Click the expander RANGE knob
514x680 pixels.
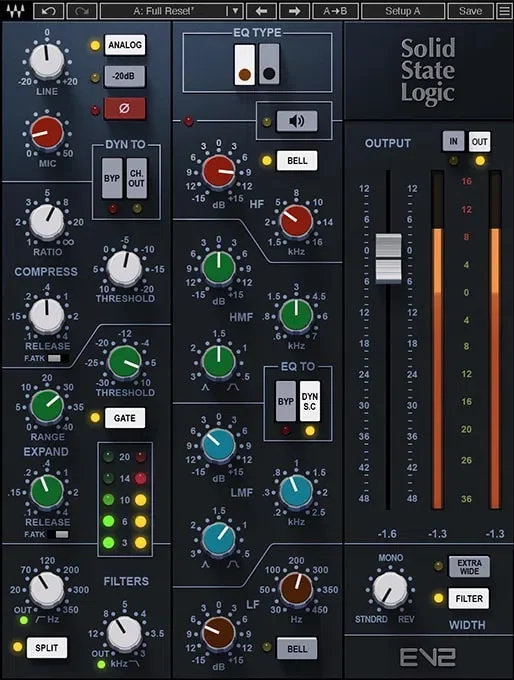coord(47,406)
